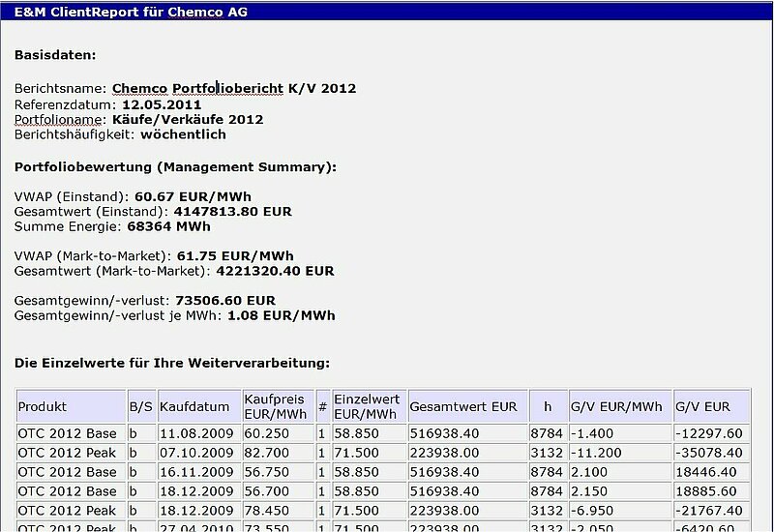Click the 'h' column header

coord(548,406)
